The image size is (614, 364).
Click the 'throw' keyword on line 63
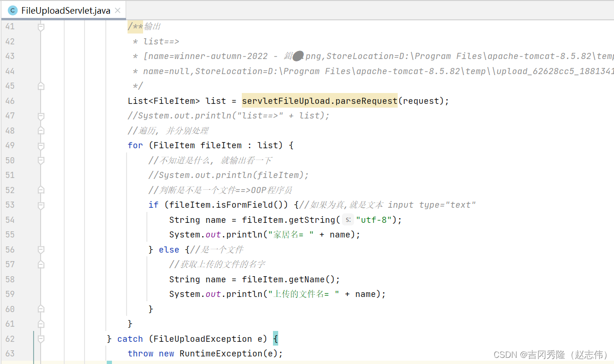tap(140, 354)
